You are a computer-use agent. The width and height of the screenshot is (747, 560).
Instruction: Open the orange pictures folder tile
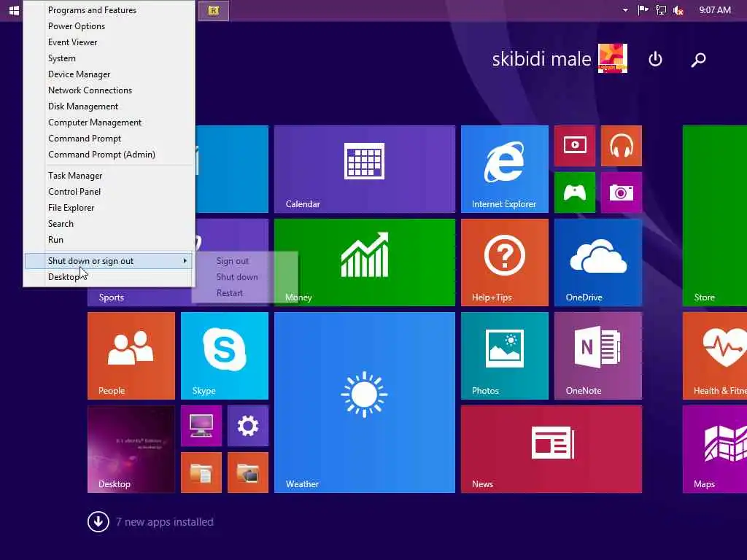248,472
